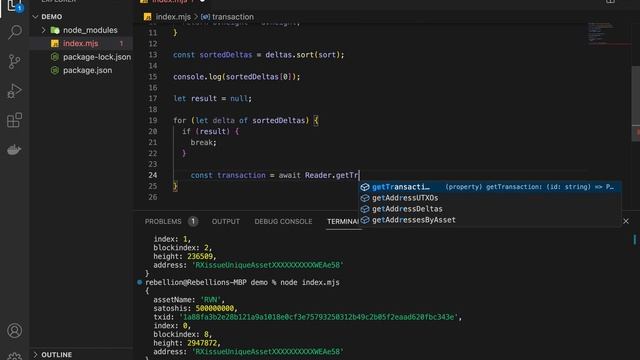Screen dimensions: 640x360
Task: Open Source Control view
Action: pos(15,61)
